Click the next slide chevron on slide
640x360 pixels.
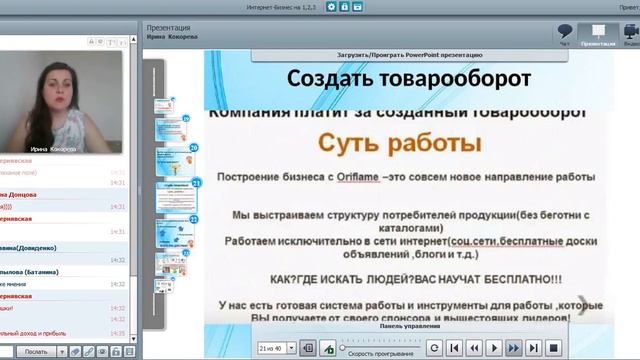(583, 304)
